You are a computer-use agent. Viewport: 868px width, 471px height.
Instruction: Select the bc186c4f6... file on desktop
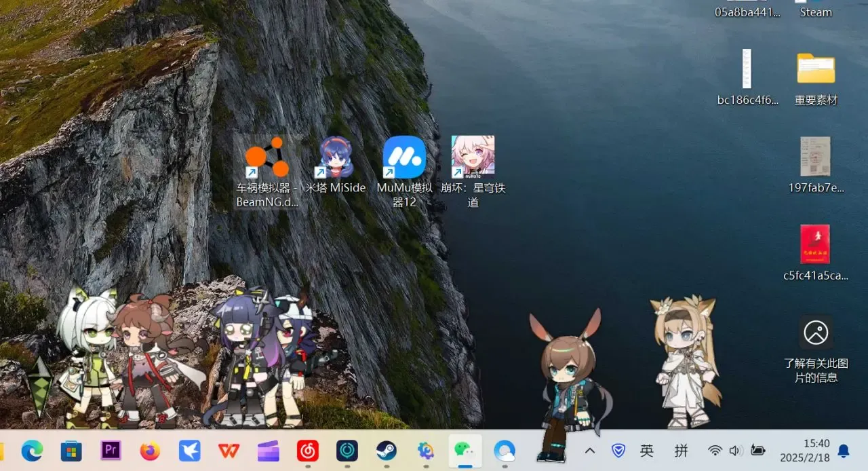click(747, 78)
